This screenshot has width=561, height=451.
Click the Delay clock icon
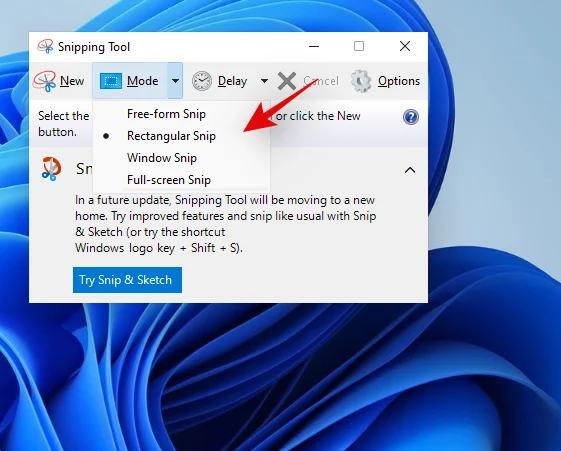(x=202, y=81)
